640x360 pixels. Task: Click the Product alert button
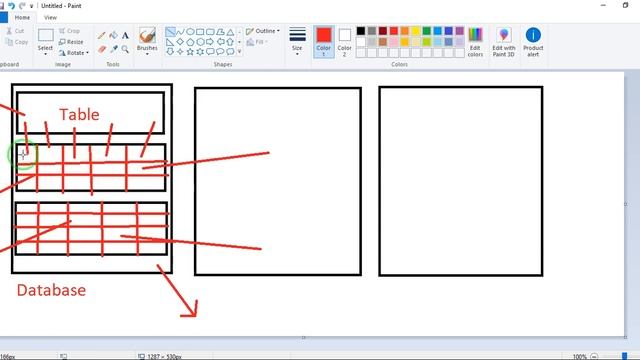(533, 42)
